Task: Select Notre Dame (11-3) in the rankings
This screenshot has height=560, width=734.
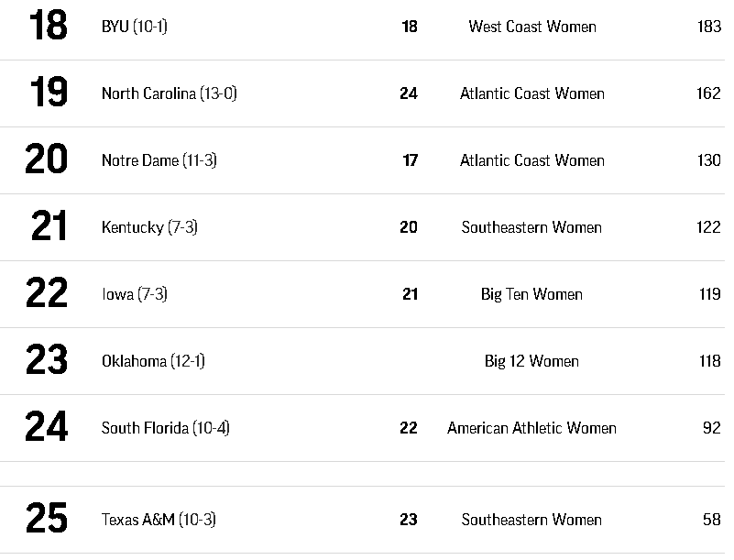Action: click(x=159, y=160)
